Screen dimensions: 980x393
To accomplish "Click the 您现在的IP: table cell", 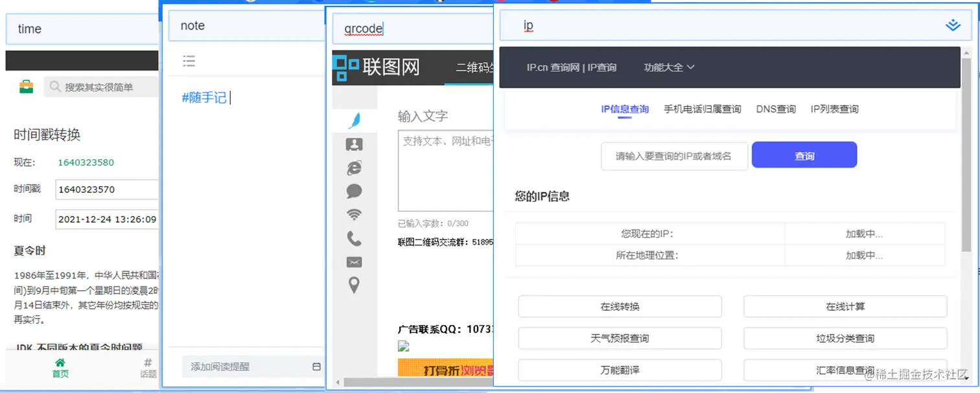I will pos(650,234).
